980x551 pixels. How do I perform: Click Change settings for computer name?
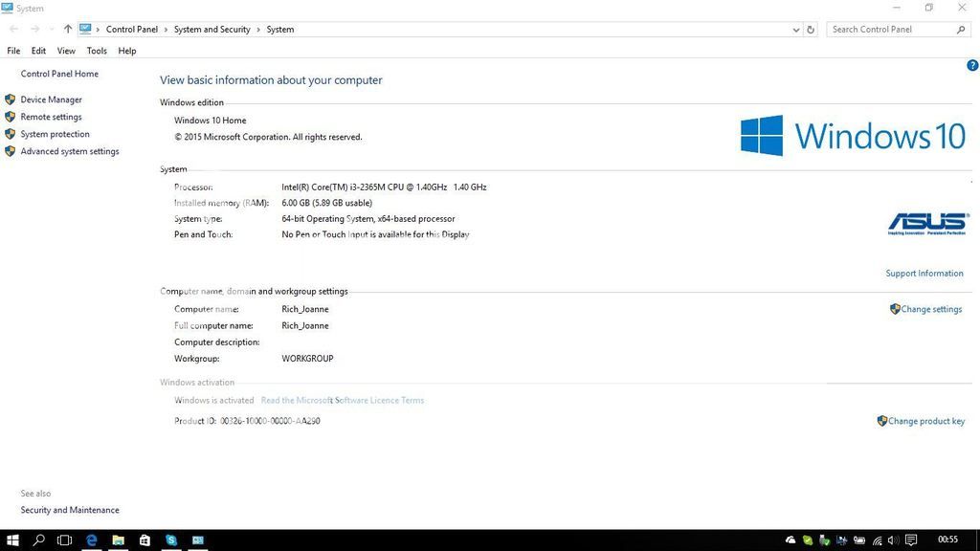click(x=931, y=309)
